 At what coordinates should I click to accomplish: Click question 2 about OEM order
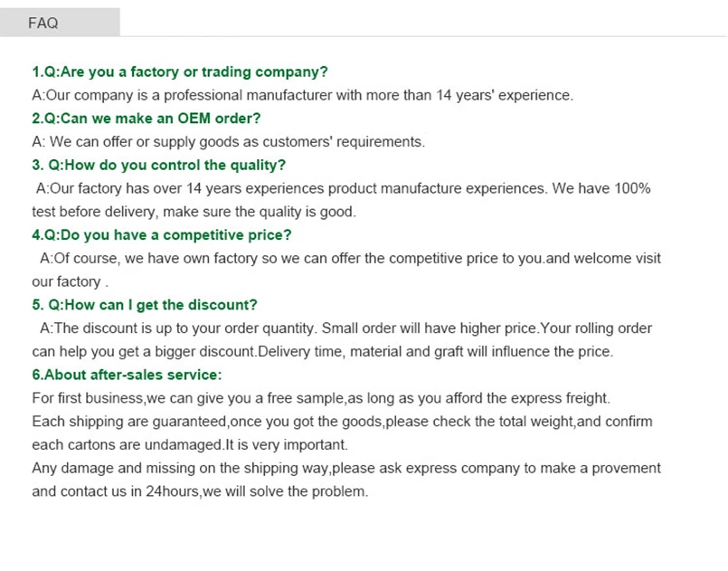tap(147, 119)
